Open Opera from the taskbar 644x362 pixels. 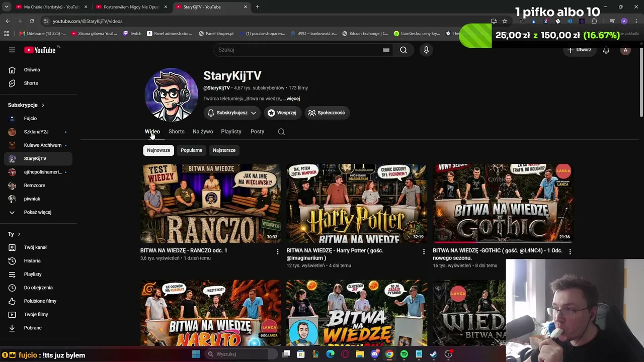[345, 354]
